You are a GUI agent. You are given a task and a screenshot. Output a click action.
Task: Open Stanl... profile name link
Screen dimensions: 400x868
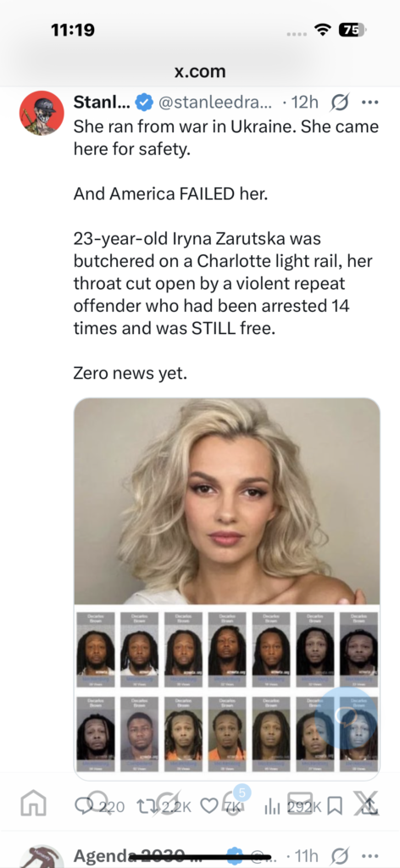pyautogui.click(x=103, y=102)
